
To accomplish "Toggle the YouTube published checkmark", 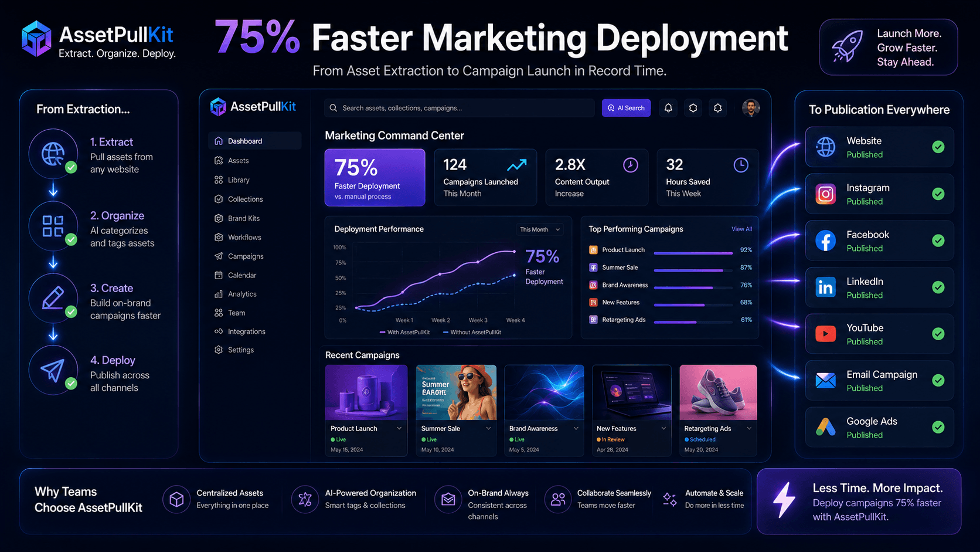I will point(938,334).
